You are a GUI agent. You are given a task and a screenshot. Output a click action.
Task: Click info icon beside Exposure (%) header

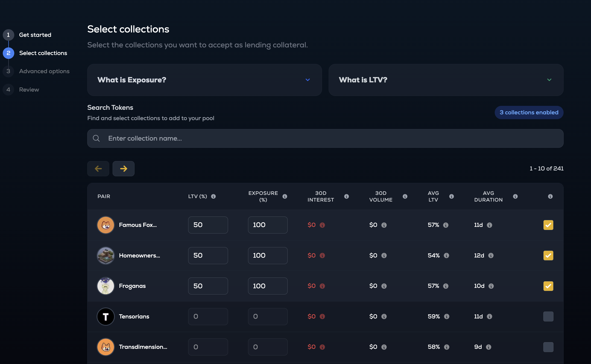point(284,196)
